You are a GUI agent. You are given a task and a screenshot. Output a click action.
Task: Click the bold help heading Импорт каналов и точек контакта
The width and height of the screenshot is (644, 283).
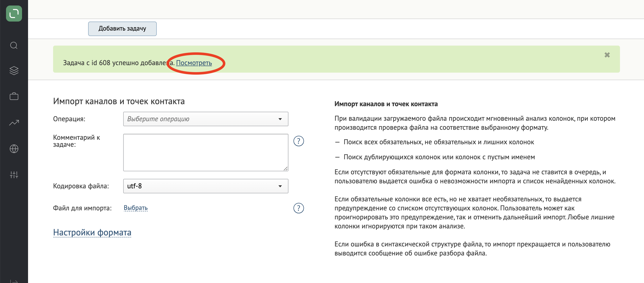pyautogui.click(x=386, y=104)
